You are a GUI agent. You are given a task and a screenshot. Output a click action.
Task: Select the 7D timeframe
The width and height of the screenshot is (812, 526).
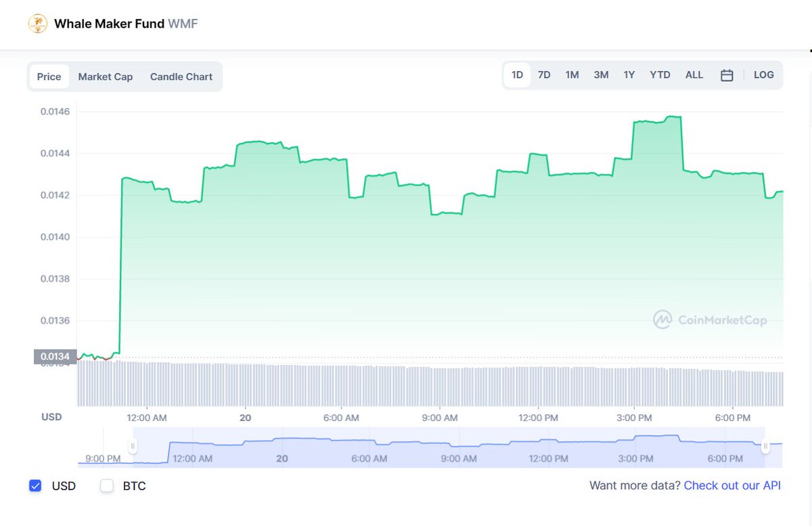click(544, 74)
